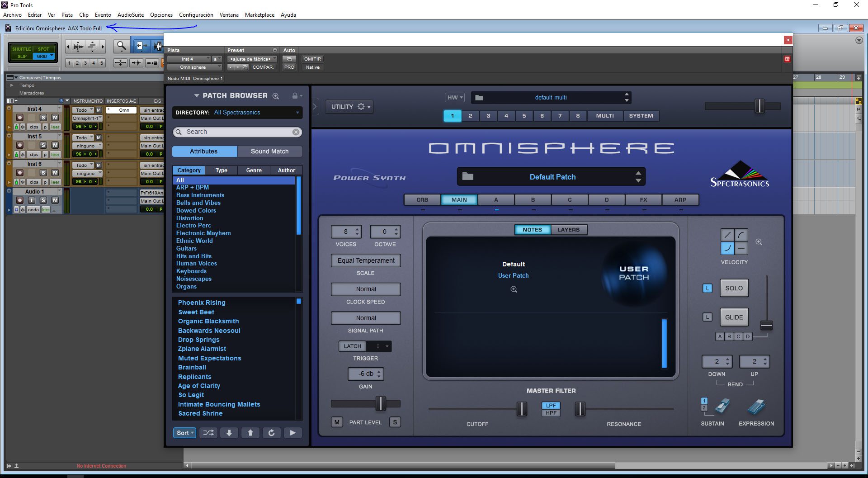Open the Equal Temperament scale dropdown
This screenshot has height=478, width=868.
(x=366, y=260)
